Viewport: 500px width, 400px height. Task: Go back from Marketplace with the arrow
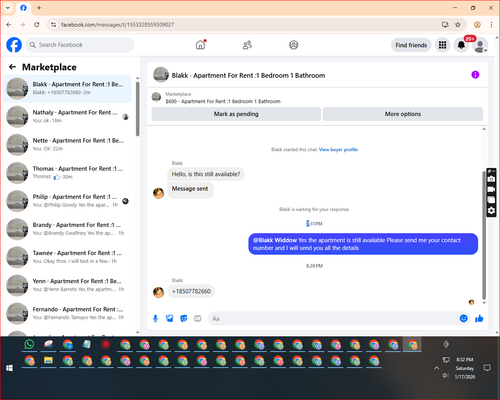point(13,67)
